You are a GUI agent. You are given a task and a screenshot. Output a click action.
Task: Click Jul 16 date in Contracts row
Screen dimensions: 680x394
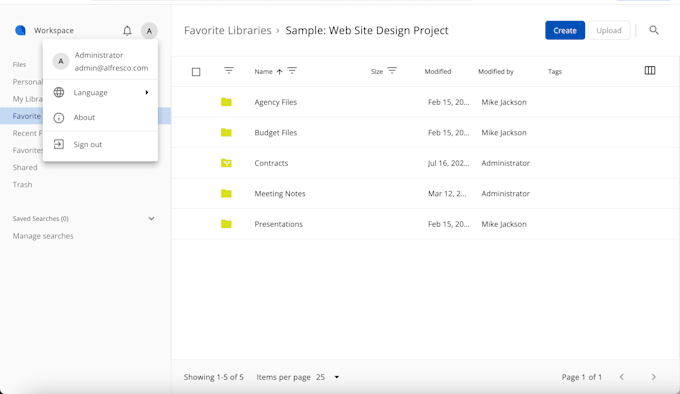click(448, 163)
